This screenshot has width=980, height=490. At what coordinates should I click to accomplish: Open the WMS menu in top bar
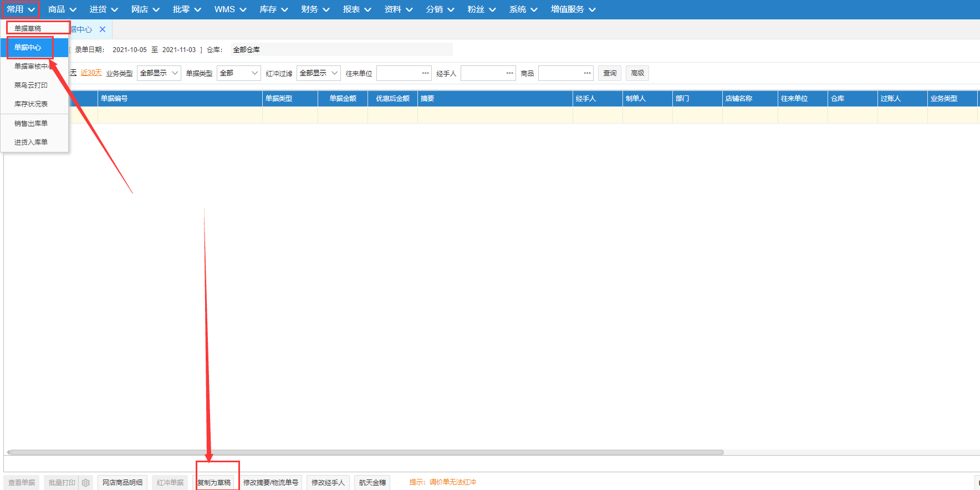(230, 9)
